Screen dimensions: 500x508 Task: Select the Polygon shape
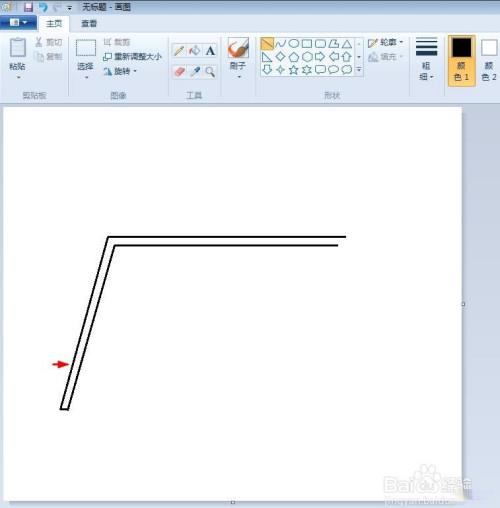click(334, 44)
